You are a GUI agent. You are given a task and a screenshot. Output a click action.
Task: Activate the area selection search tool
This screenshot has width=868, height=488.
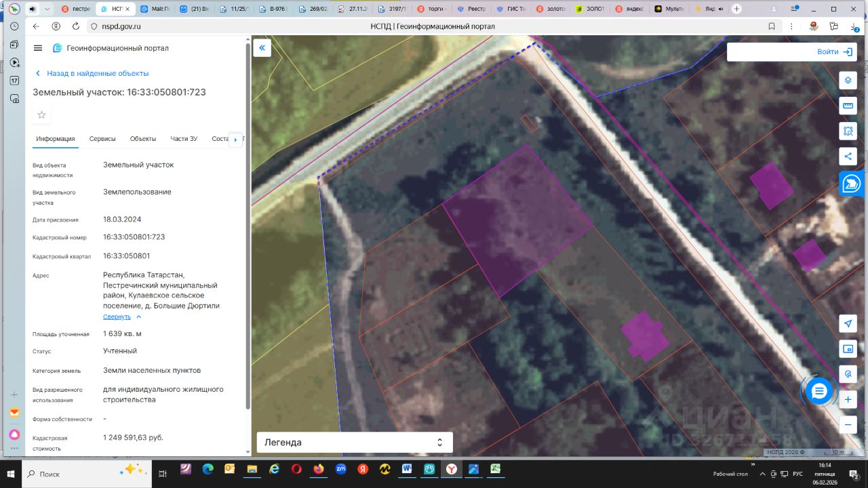[x=848, y=131]
